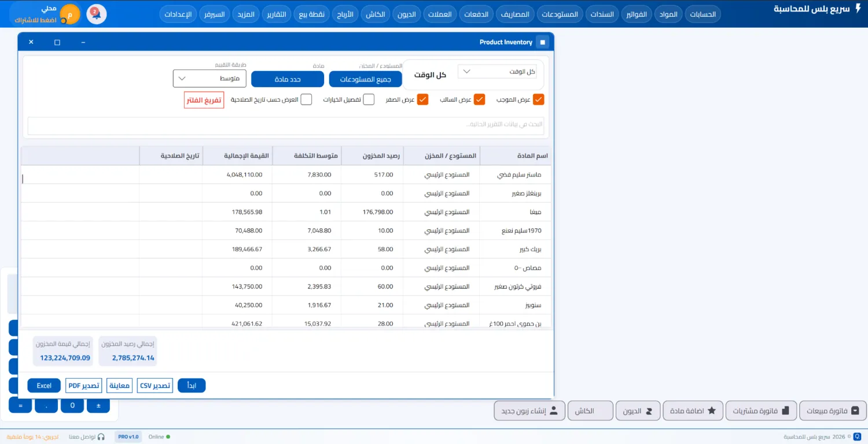Click the small logo icon in the footer
Image resolution: width=868 pixels, height=444 pixels.
(858, 437)
